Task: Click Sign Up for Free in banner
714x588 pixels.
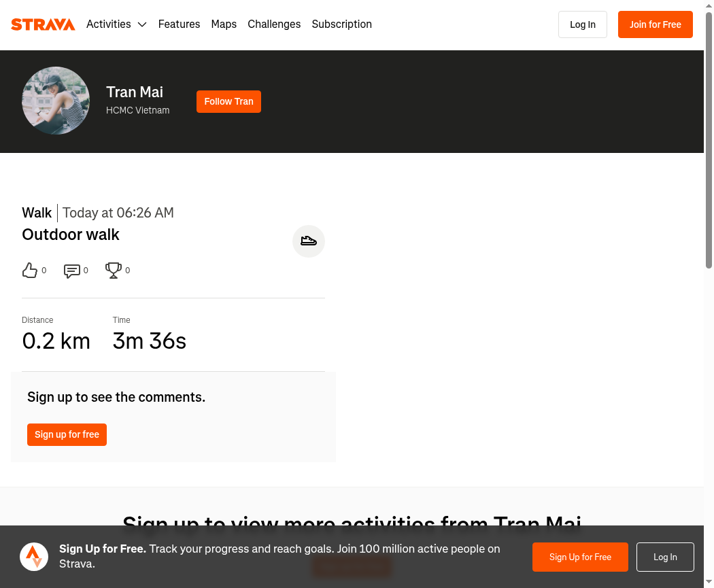Action: click(580, 557)
